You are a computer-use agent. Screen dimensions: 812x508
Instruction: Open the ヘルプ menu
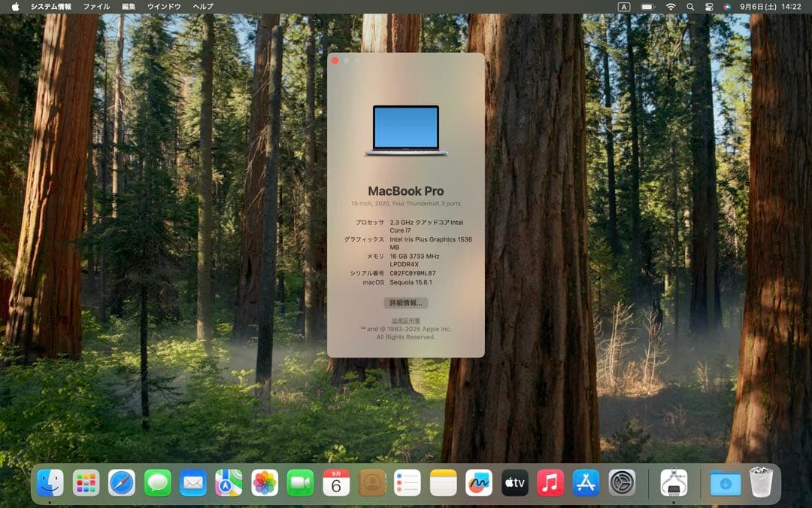[x=203, y=6]
